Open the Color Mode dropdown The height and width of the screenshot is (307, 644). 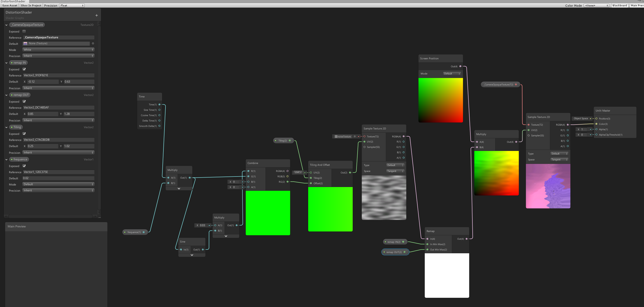tap(596, 5)
